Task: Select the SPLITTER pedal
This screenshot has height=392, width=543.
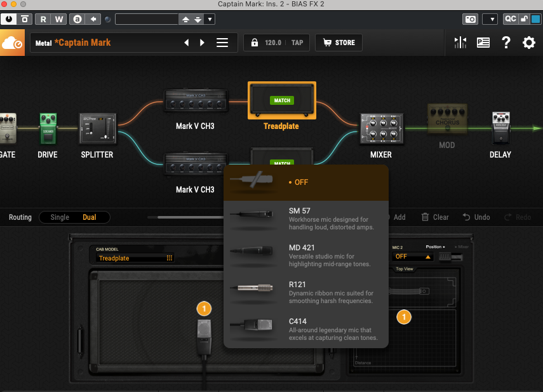Action: click(98, 128)
